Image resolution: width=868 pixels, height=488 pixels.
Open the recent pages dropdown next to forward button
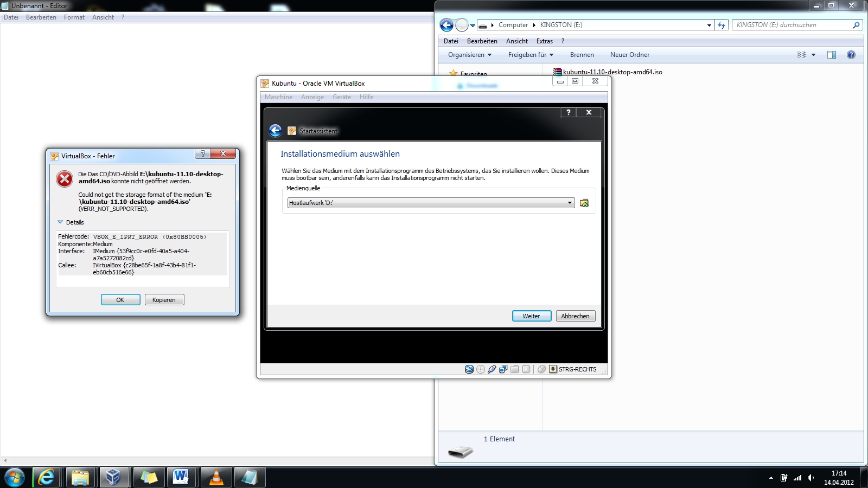(x=473, y=25)
